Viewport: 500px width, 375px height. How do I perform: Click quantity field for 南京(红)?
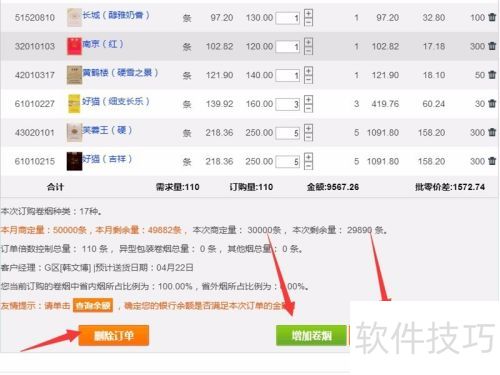(288, 46)
